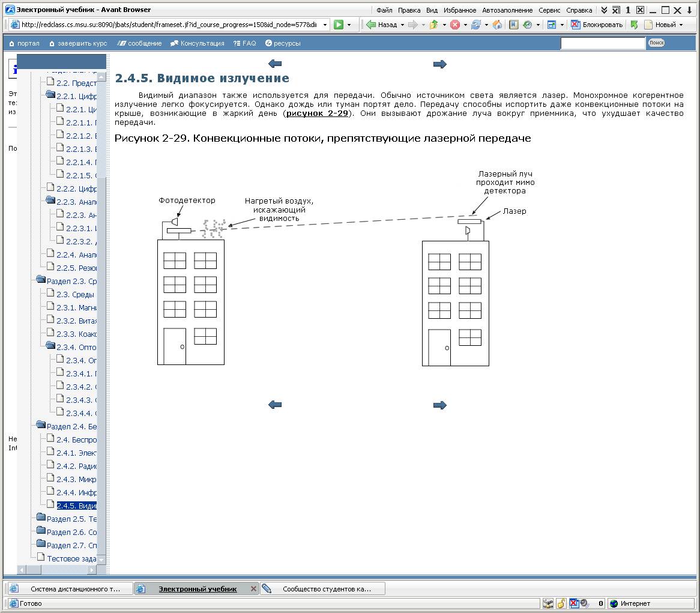Select the 2.4.4. Инфр tree item

(x=76, y=492)
